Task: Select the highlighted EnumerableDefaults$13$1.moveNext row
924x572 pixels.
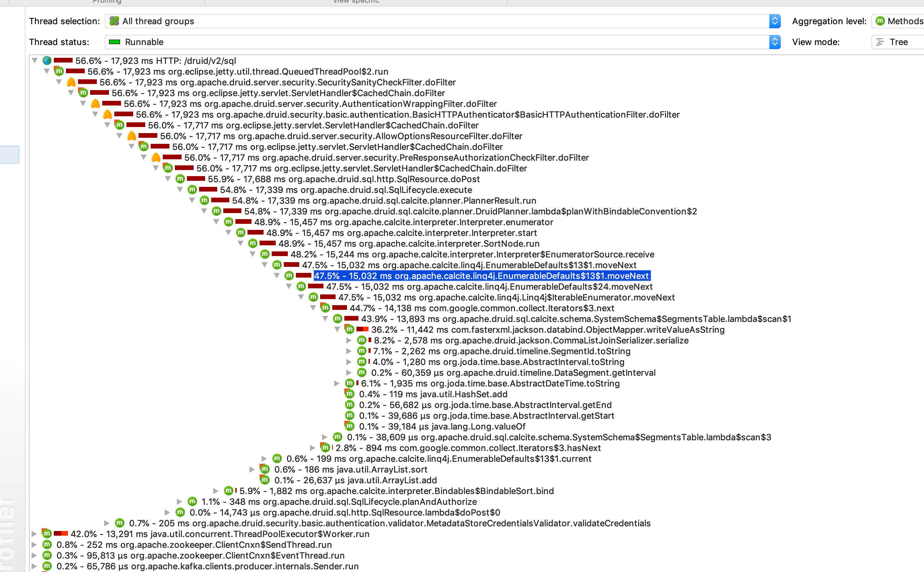Action: point(481,276)
